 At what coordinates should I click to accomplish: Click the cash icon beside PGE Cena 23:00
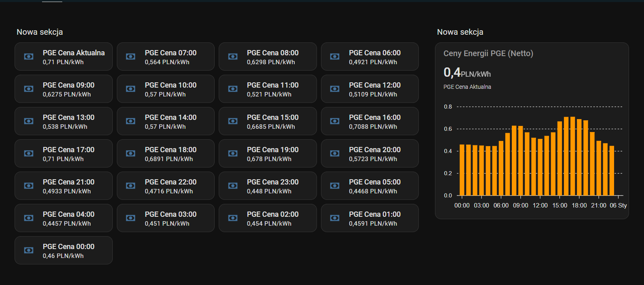[x=233, y=186]
